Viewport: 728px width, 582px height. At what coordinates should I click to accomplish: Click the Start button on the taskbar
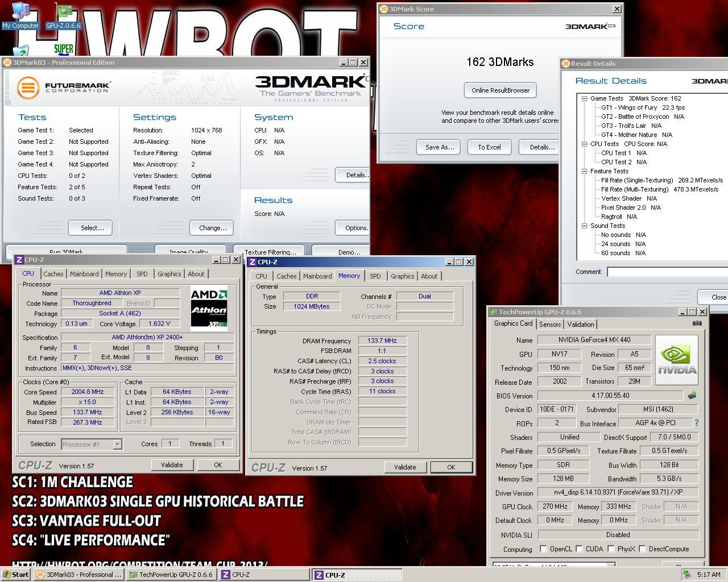click(16, 575)
